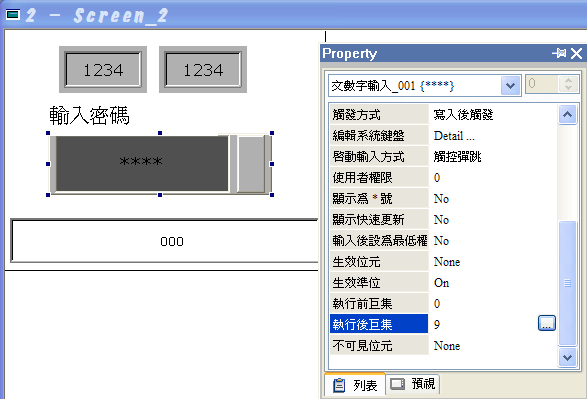The width and height of the screenshot is (587, 399).
Task: Click the 觸控彈跳 value
Action: (457, 156)
